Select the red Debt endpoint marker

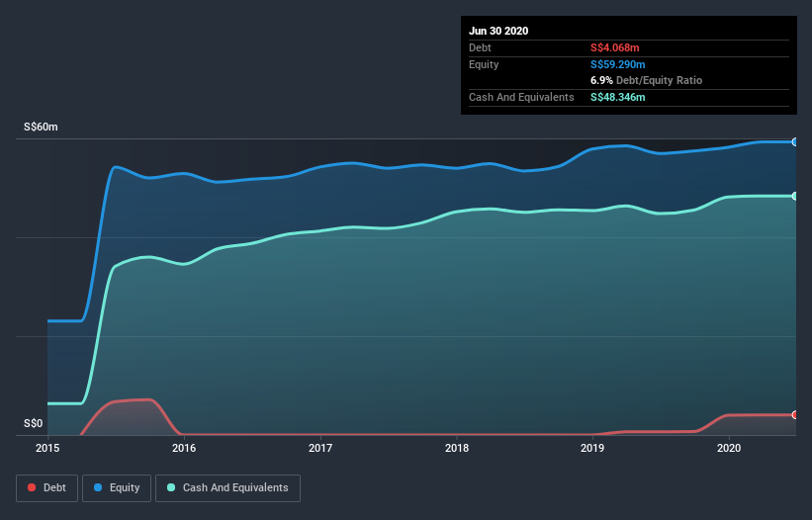tap(795, 415)
